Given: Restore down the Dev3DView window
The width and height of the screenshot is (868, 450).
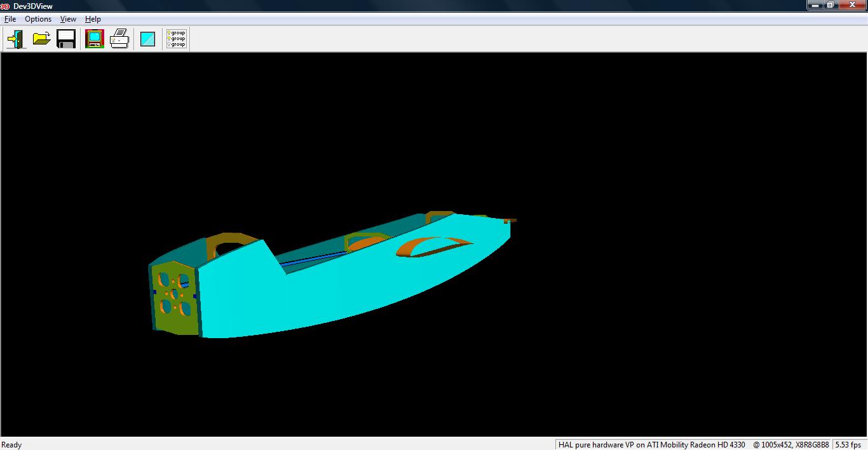Looking at the screenshot, I should [831, 5].
